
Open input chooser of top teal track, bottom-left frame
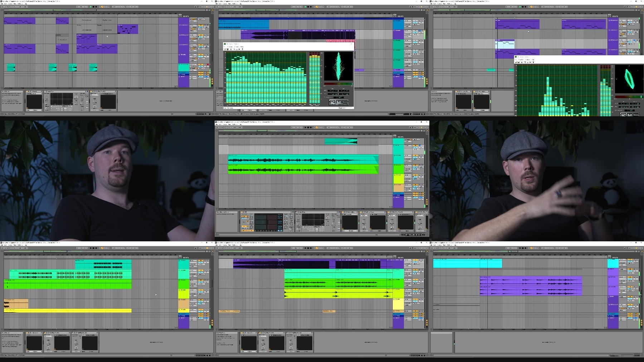tap(194, 260)
